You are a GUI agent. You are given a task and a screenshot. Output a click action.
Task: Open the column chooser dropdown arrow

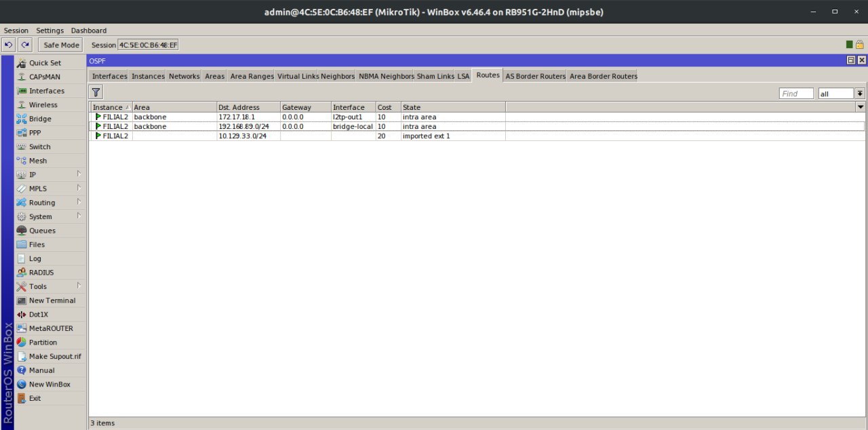(x=861, y=107)
